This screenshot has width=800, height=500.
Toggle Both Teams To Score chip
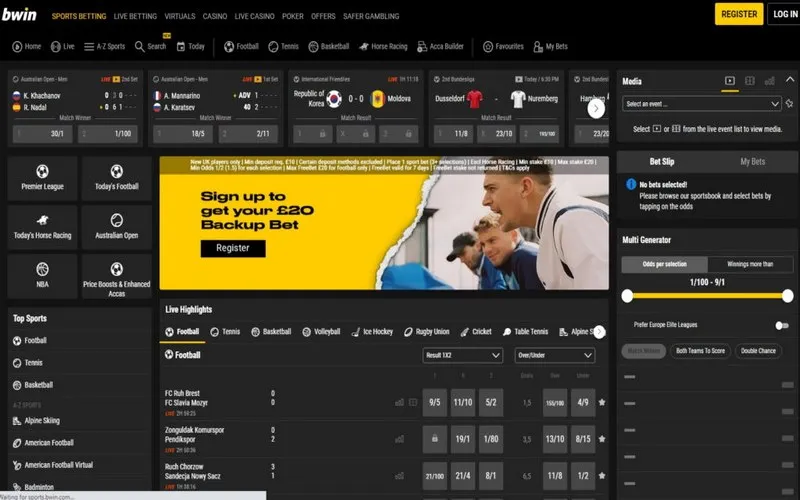[x=700, y=351]
